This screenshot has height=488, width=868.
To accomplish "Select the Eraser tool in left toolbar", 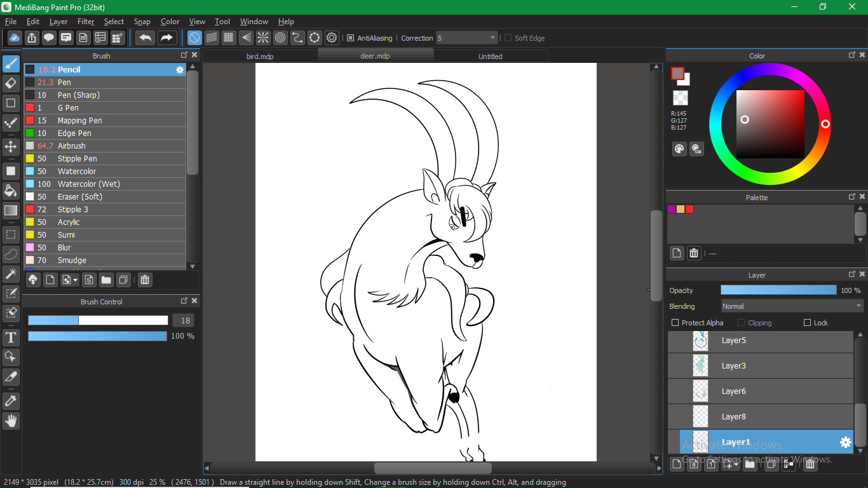I will coord(11,83).
